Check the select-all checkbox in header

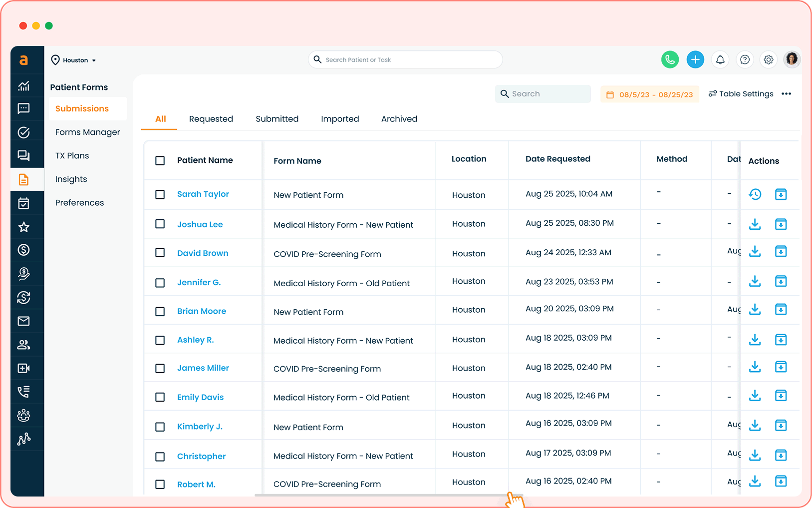pos(160,161)
